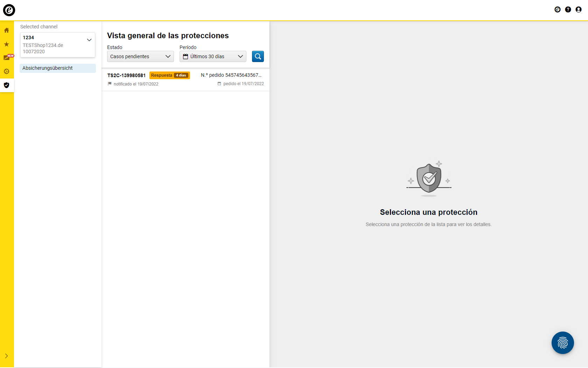Open the reviews star sidebar icon
588x368 pixels.
pyautogui.click(x=7, y=44)
